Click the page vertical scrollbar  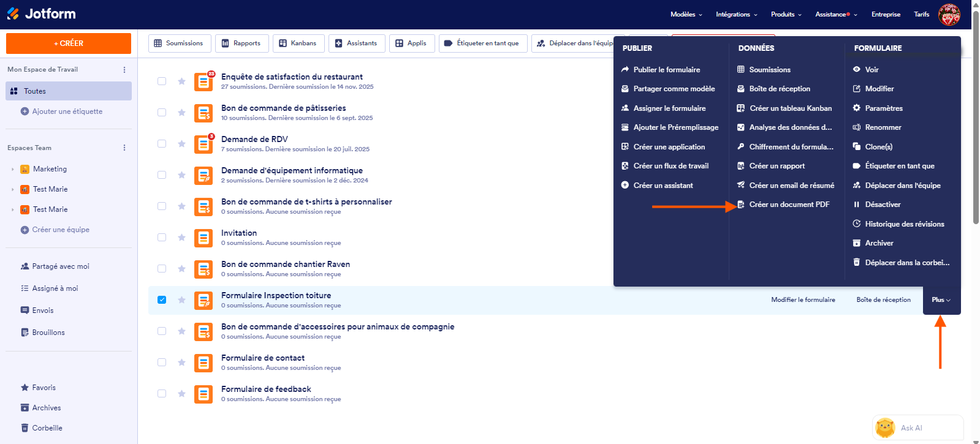[x=976, y=116]
